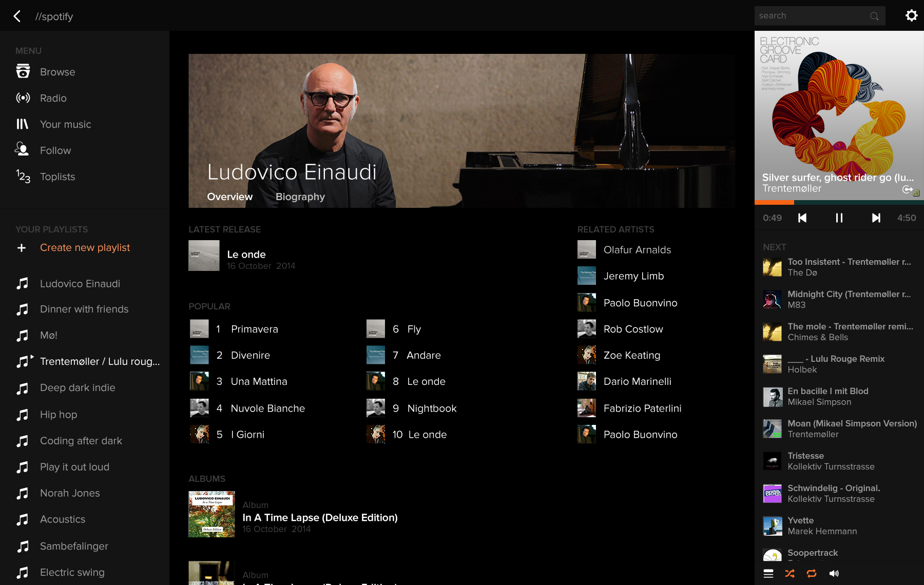This screenshot has width=924, height=585.
Task: Click the Electronic Groove Card album art
Action: 839,115
